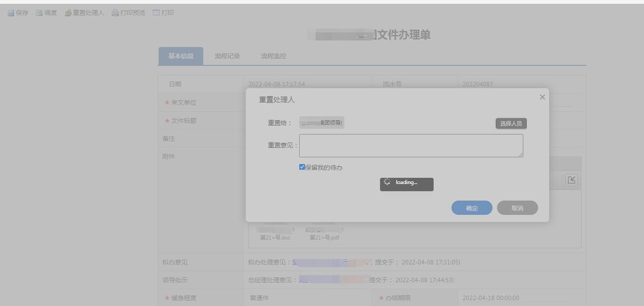Viewport: 644px width, 306px height.
Task: Click the 文件办理单 page heading
Action: (x=403, y=35)
